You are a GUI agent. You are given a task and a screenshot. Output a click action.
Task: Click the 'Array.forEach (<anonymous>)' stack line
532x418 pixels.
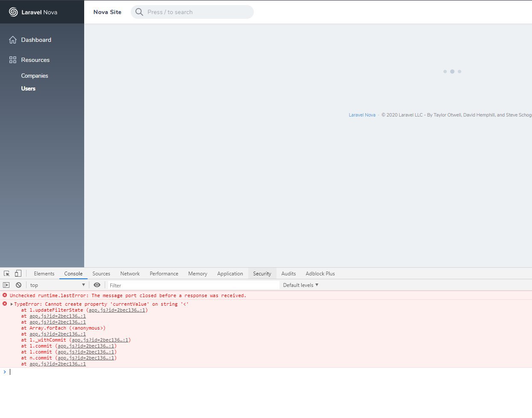click(63, 328)
